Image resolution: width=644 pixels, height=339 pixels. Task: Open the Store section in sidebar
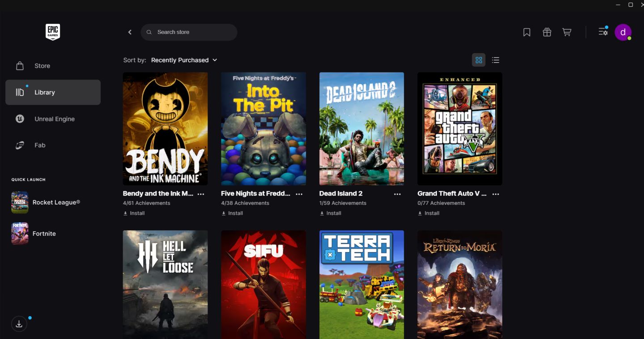[53, 66]
